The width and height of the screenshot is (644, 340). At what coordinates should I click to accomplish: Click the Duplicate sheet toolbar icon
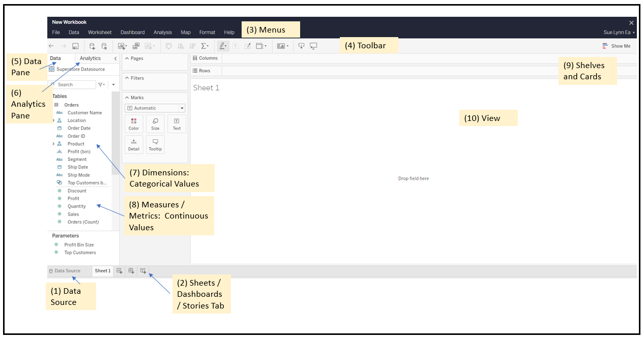(x=136, y=46)
